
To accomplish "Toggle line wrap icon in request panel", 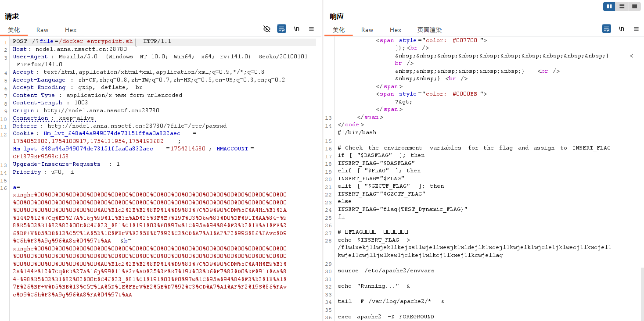I will 282,29.
